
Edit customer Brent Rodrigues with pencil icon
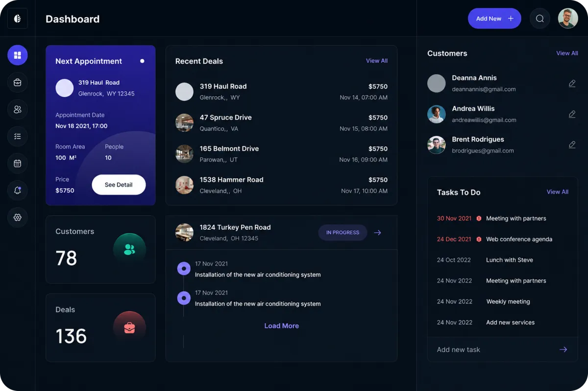point(572,145)
